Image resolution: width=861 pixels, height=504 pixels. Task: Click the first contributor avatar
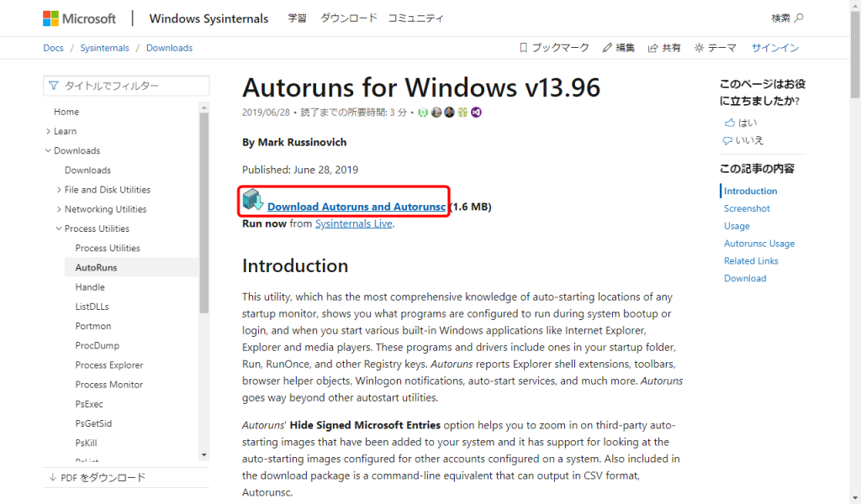coord(423,113)
